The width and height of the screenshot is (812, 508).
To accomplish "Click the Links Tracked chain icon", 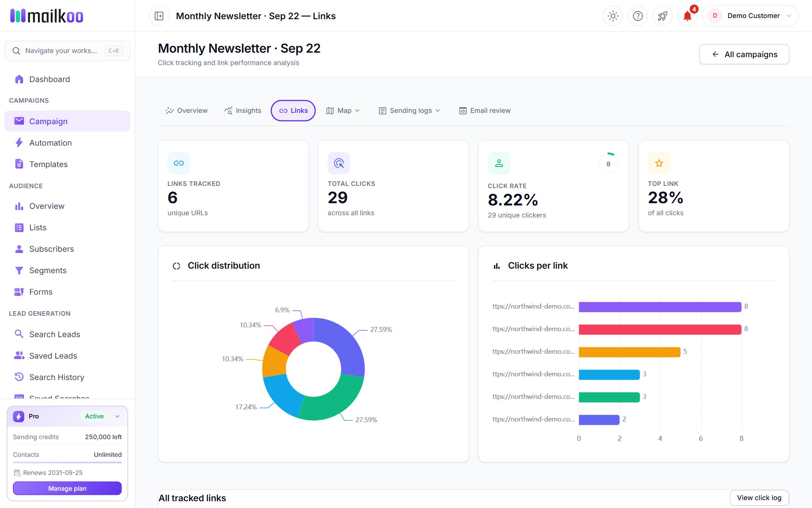I will tap(179, 163).
